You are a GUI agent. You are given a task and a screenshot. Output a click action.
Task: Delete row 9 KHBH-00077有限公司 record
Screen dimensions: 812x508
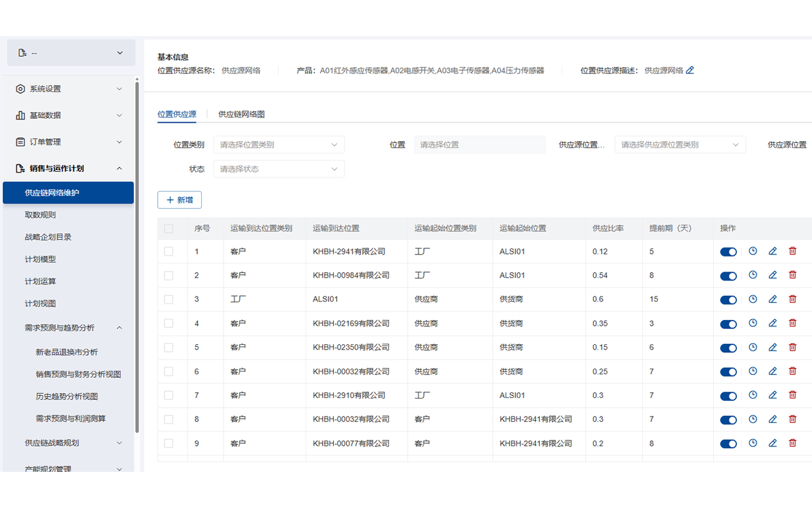793,443
